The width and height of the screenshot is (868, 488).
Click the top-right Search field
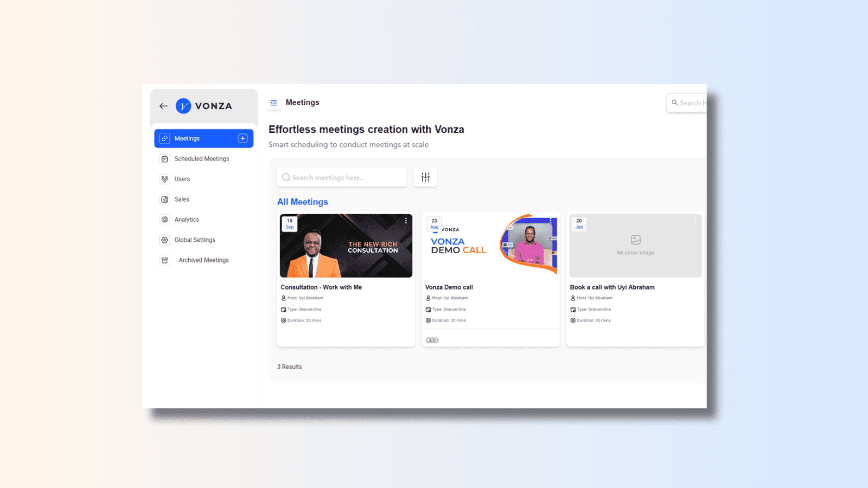[687, 103]
